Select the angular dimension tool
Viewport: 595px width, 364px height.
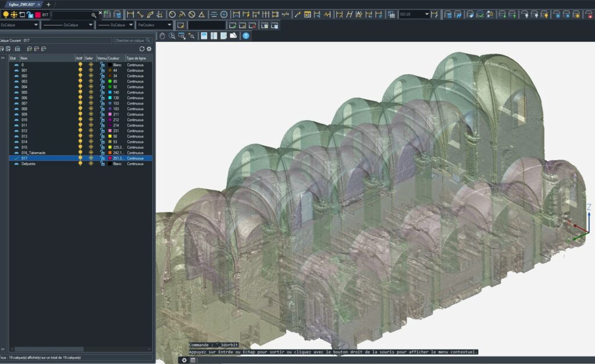point(202,15)
